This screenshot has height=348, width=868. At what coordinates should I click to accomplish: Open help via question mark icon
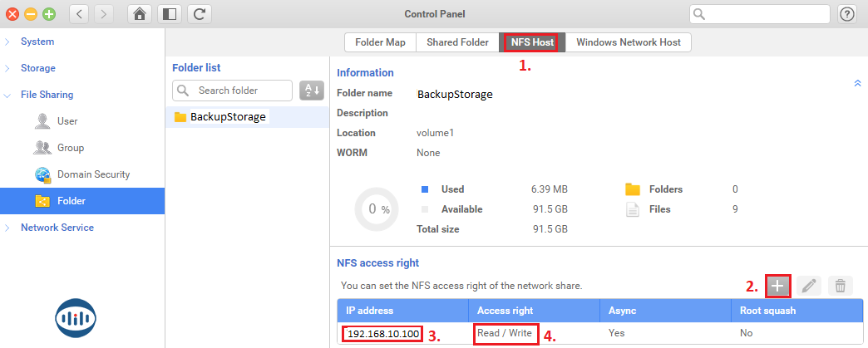pyautogui.click(x=847, y=14)
